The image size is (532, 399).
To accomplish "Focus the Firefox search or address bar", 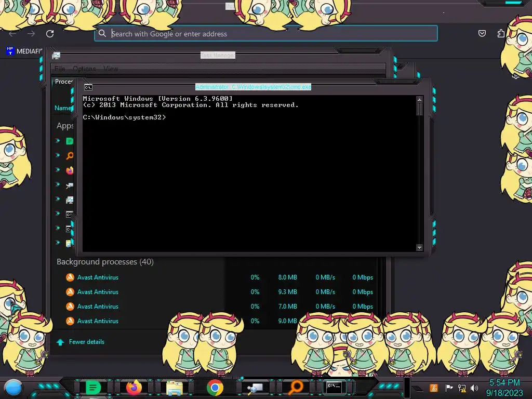I will 265,34.
